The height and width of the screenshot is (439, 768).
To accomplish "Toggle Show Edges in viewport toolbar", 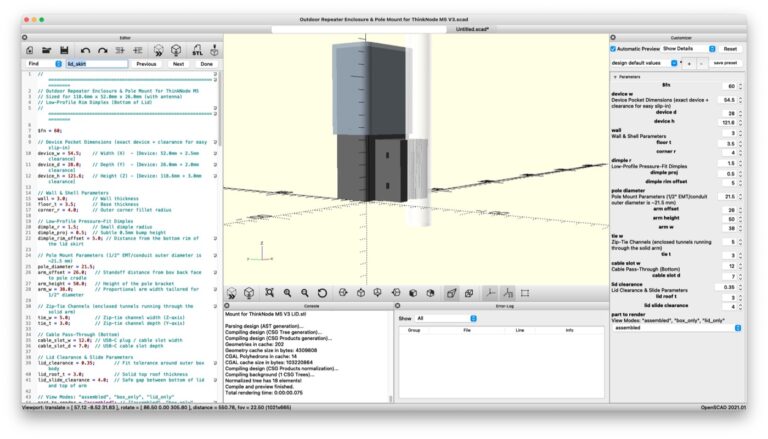I will coord(525,293).
